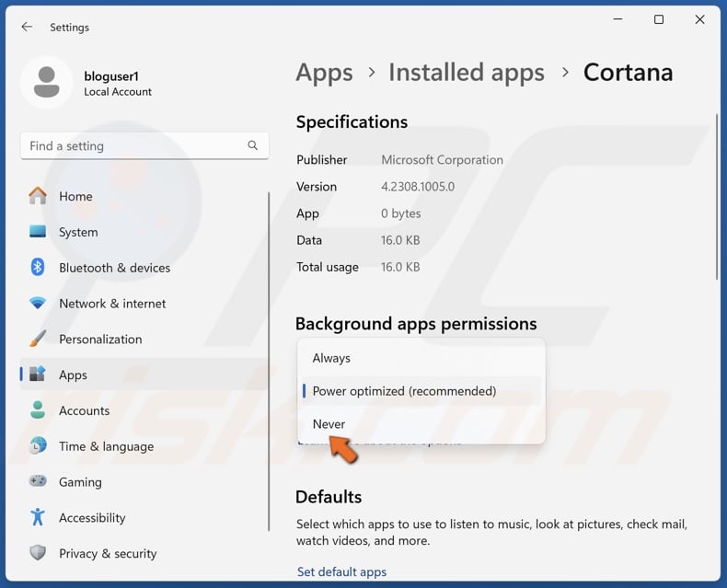Select the Accounts person icon
727x588 pixels.
38,410
